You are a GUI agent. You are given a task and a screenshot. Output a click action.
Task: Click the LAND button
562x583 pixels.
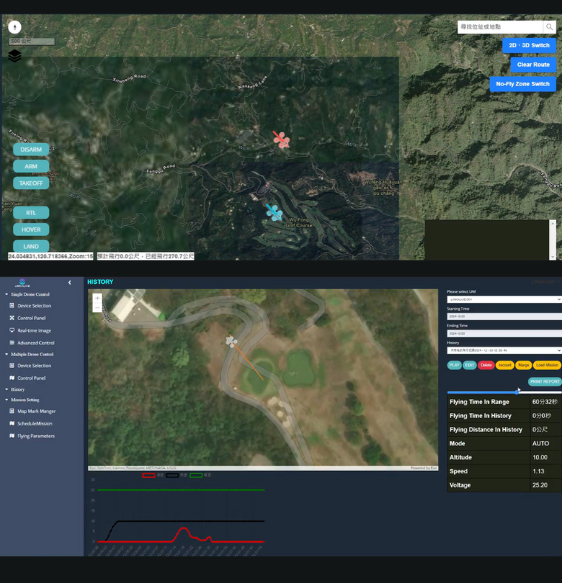31,246
